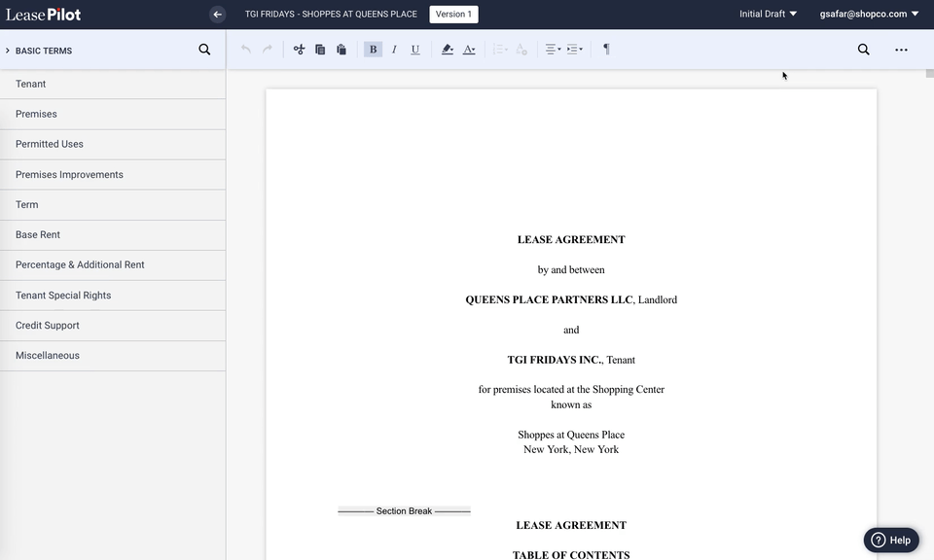Open Tenant Special Rights section

pyautogui.click(x=63, y=296)
